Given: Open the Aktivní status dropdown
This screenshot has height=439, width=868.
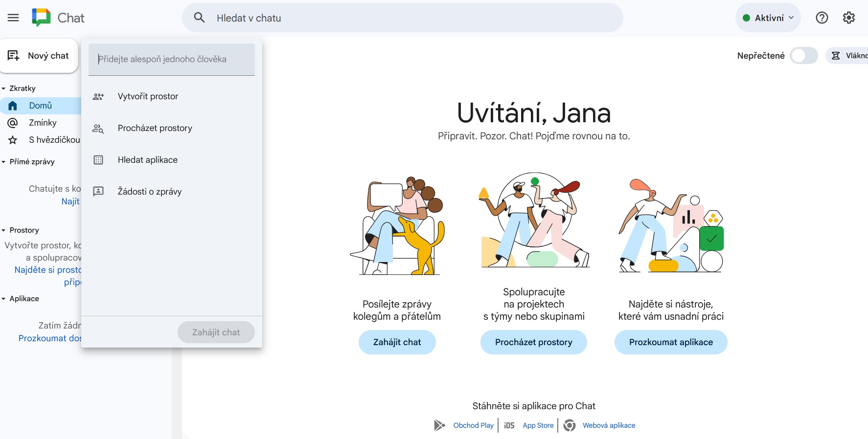Looking at the screenshot, I should tap(768, 18).
